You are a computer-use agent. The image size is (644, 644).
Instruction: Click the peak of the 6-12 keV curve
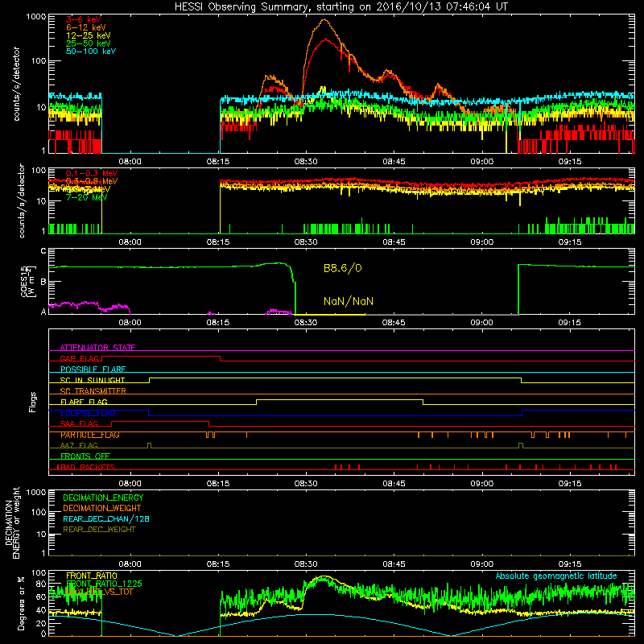324,19
